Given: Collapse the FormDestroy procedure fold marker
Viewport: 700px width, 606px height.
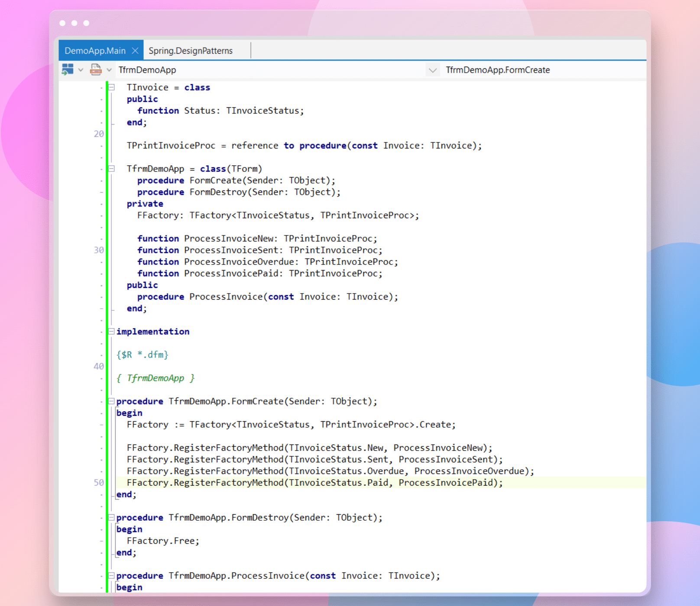Looking at the screenshot, I should (x=111, y=517).
